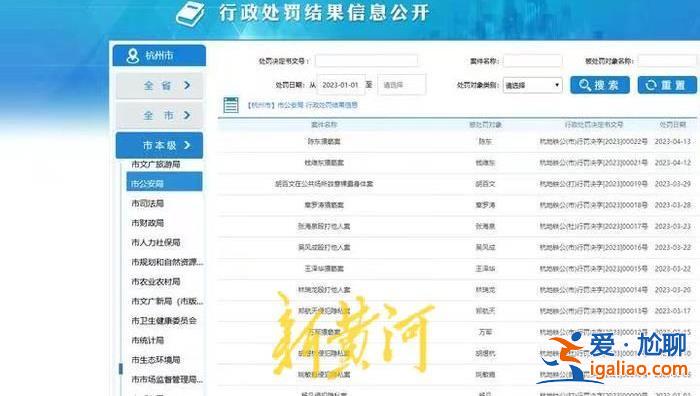This screenshot has width=700, height=396.
Task: Open case name in row dated 2023-03-23
Action: 324,226
